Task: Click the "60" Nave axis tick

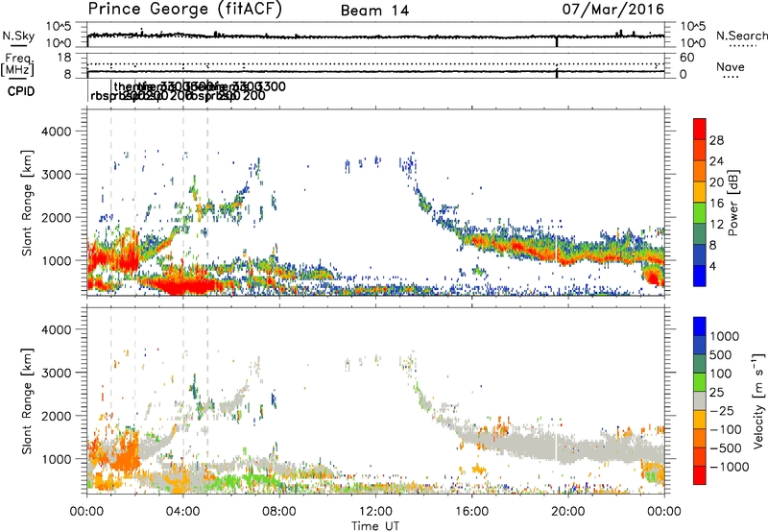Action: pyautogui.click(x=686, y=58)
